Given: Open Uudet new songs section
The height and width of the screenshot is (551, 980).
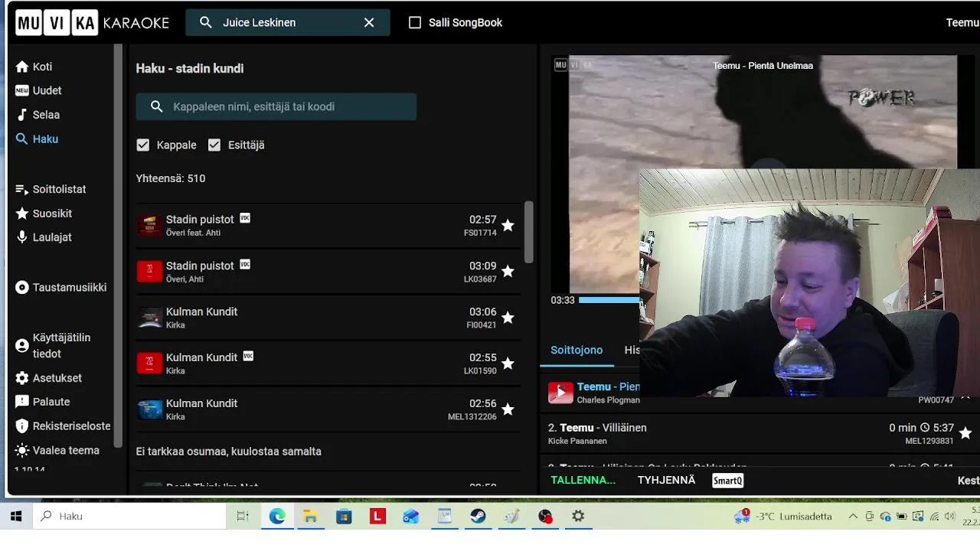Looking at the screenshot, I should [38, 90].
